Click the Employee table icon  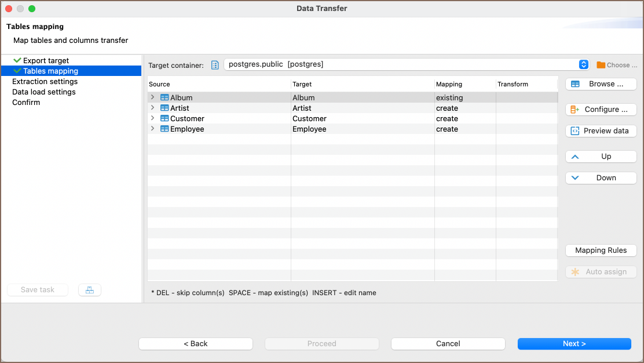[x=164, y=129]
